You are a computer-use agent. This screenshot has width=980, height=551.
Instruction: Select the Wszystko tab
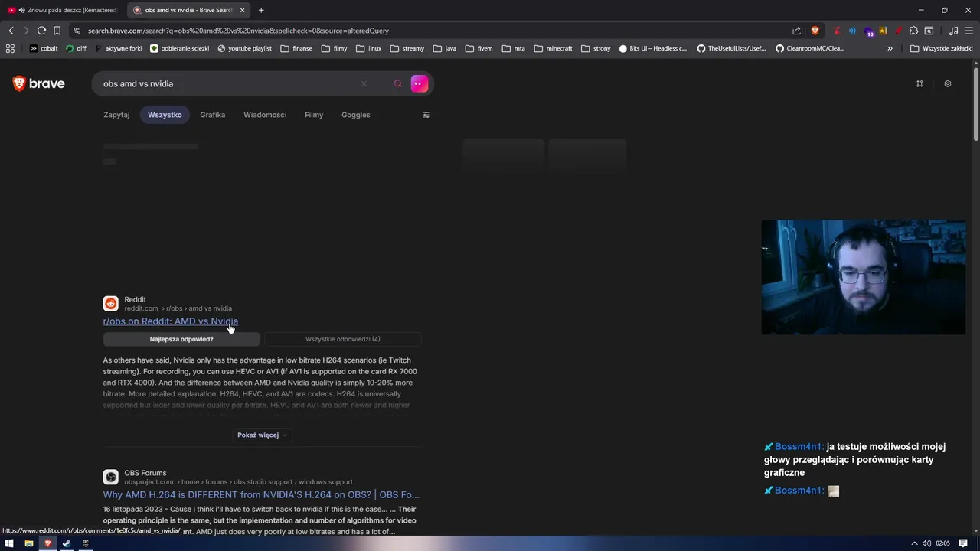click(x=165, y=115)
